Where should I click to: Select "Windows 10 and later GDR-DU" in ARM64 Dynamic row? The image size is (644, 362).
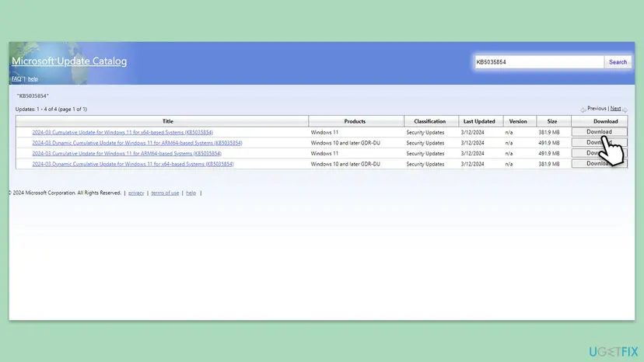345,143
